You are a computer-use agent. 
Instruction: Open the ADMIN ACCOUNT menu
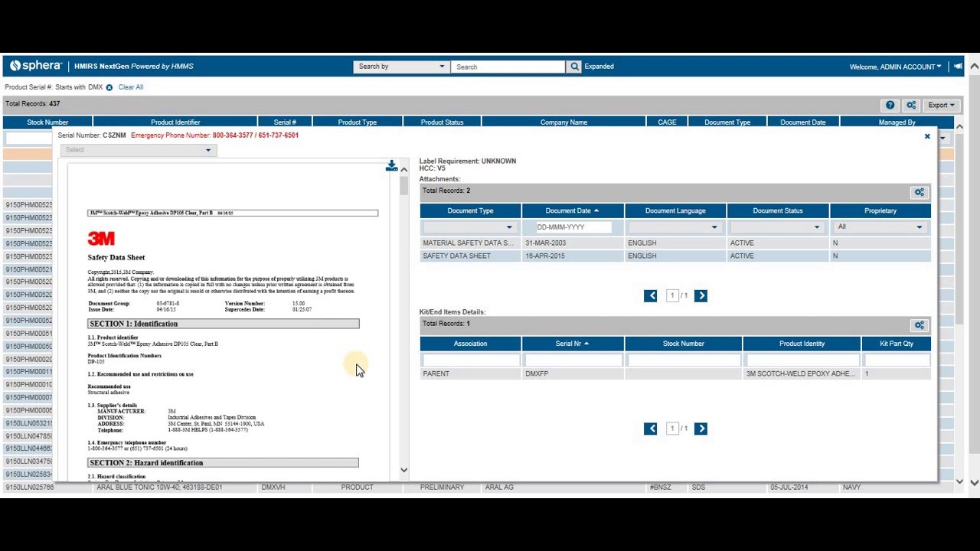coord(895,67)
